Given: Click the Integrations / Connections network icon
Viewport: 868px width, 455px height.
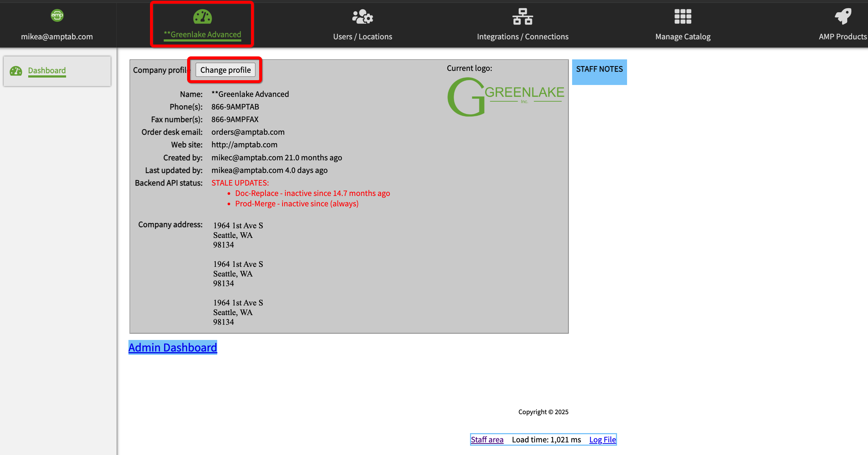Looking at the screenshot, I should [x=522, y=17].
